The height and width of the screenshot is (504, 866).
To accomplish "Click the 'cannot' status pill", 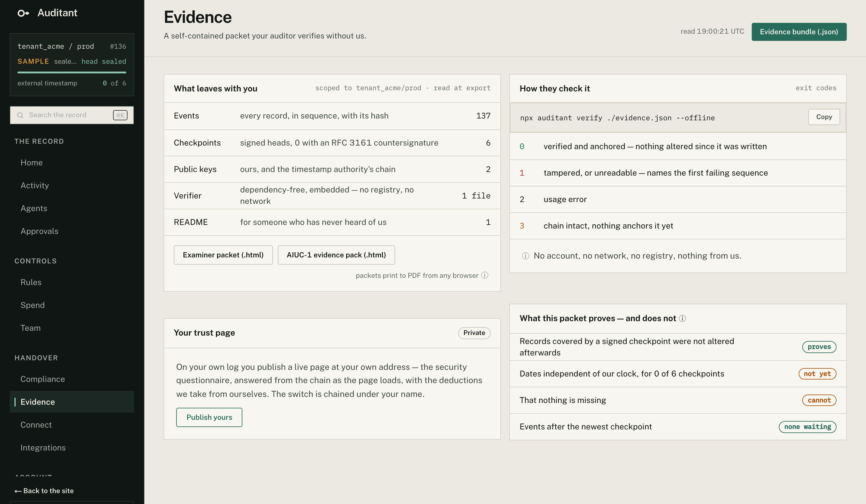I will 819,400.
